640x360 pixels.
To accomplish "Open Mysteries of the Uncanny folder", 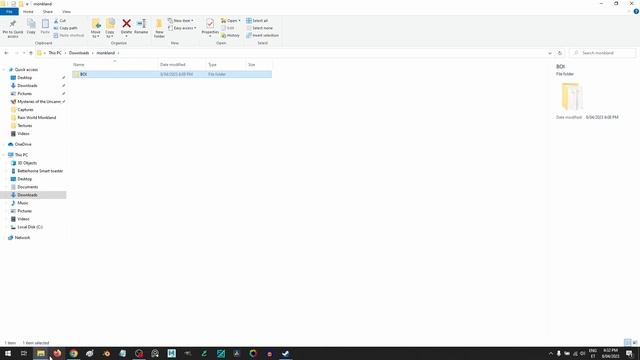I will (x=39, y=102).
